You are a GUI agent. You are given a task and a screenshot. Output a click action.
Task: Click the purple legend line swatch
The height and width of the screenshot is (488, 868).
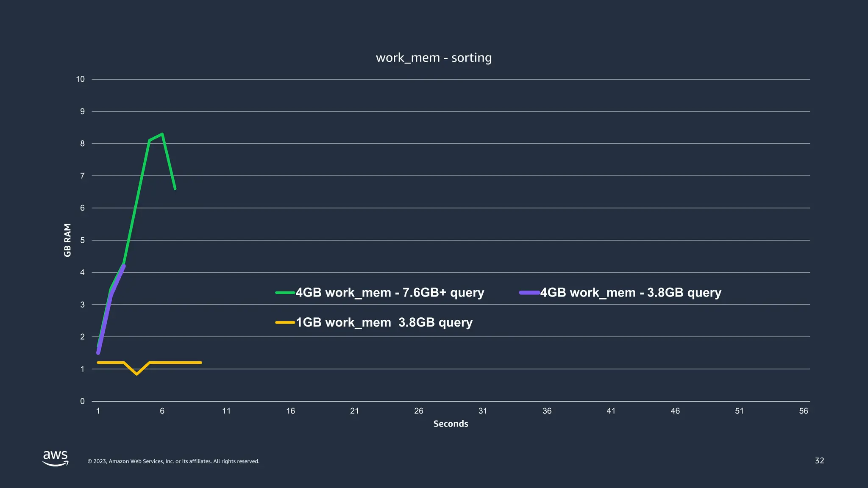(x=529, y=293)
